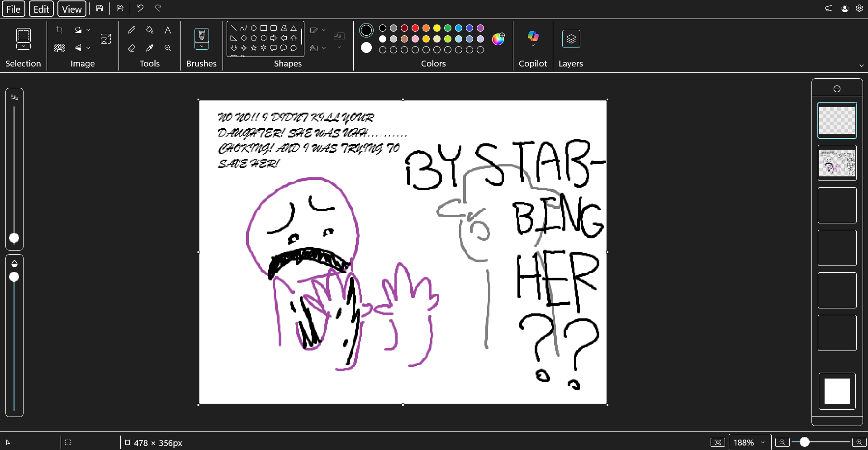This screenshot has height=450, width=868.
Task: Click the Remove background icon
Action: click(x=60, y=48)
